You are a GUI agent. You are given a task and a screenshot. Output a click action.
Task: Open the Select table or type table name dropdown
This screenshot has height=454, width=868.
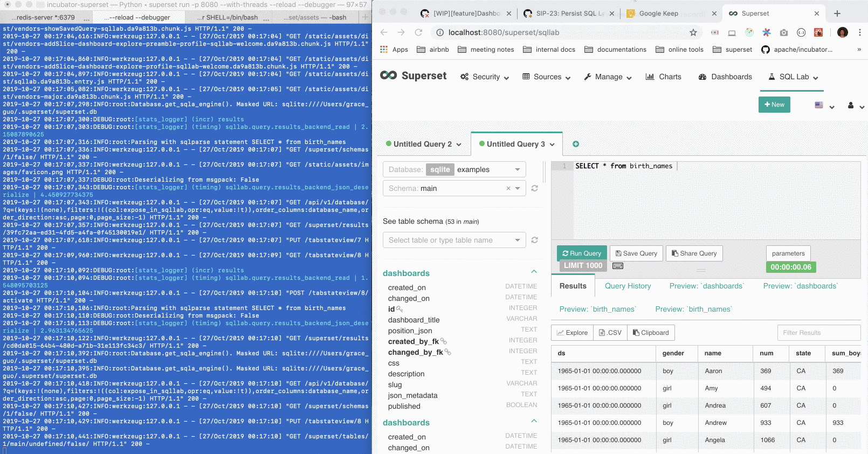tap(454, 240)
